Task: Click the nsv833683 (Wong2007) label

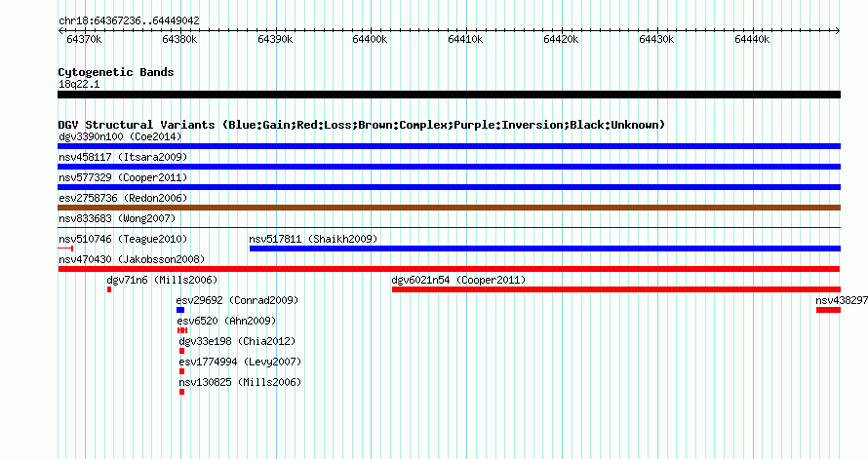Action: point(117,218)
